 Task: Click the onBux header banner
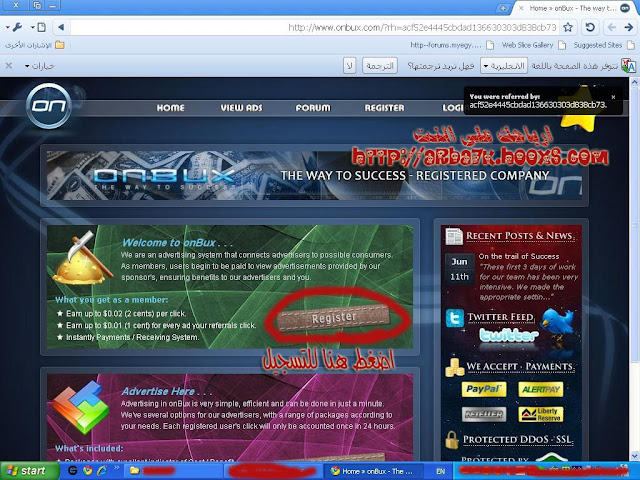coord(314,176)
